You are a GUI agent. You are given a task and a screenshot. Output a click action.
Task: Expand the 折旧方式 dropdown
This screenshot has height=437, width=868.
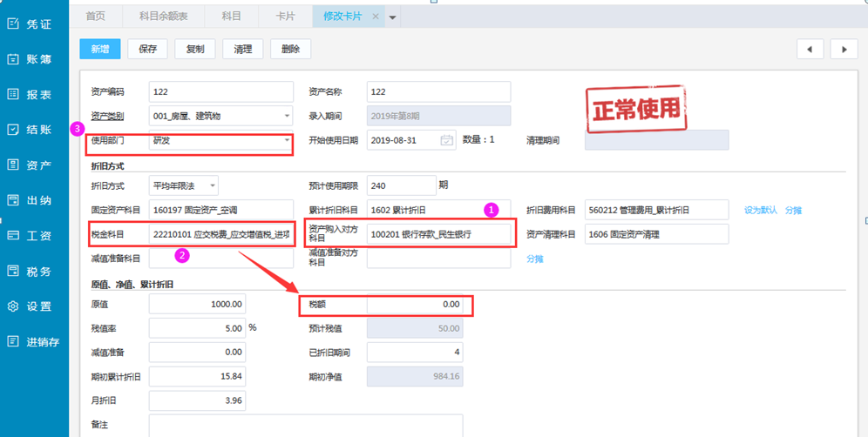[x=212, y=185]
